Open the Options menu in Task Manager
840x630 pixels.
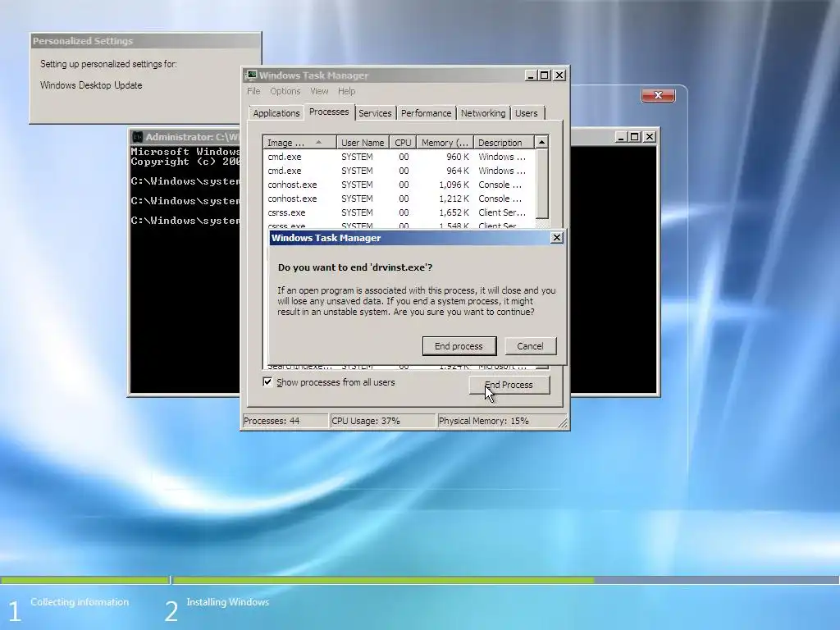coord(285,91)
